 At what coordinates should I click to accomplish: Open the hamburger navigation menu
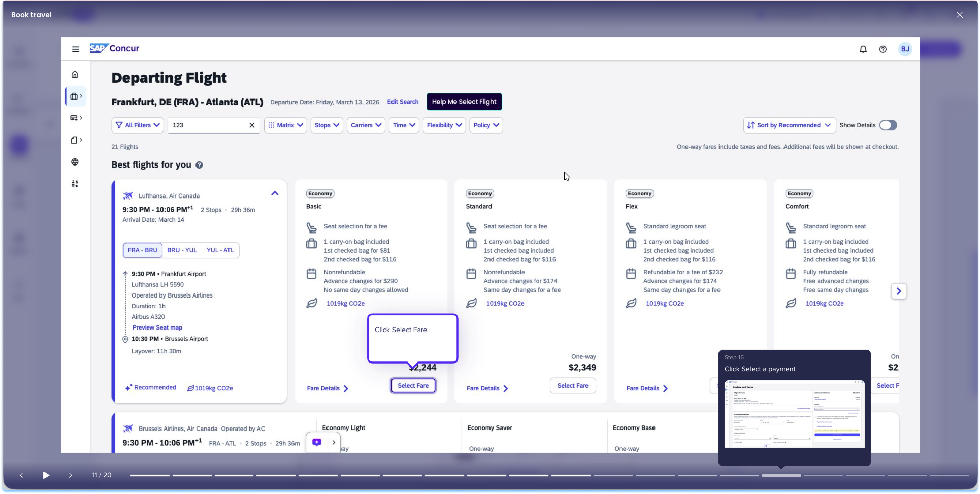76,49
